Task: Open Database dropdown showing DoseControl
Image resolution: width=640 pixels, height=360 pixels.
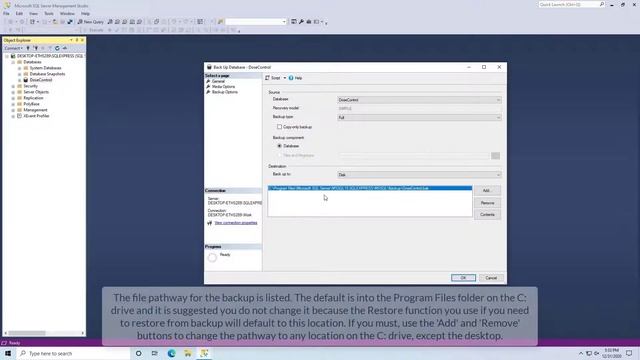Action: [419, 100]
